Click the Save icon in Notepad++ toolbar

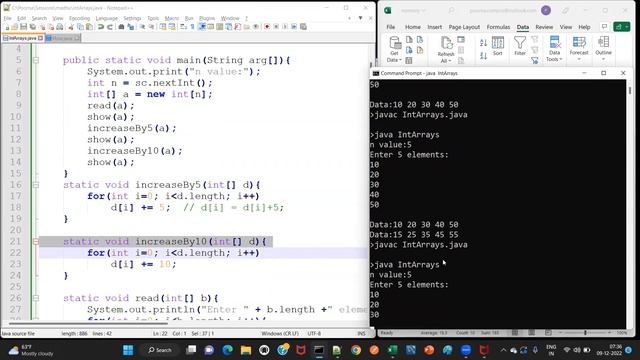tap(23, 27)
